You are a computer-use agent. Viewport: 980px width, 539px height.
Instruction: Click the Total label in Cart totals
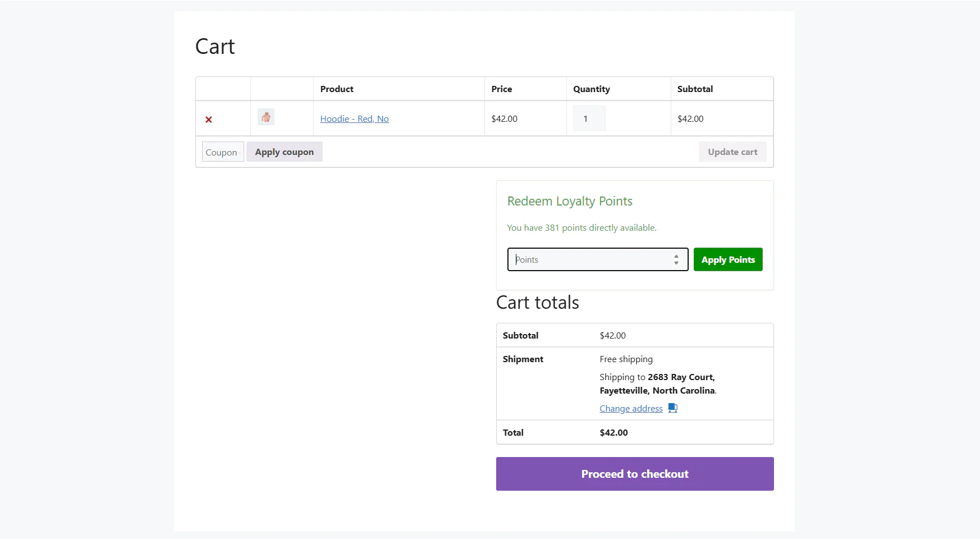pos(513,432)
